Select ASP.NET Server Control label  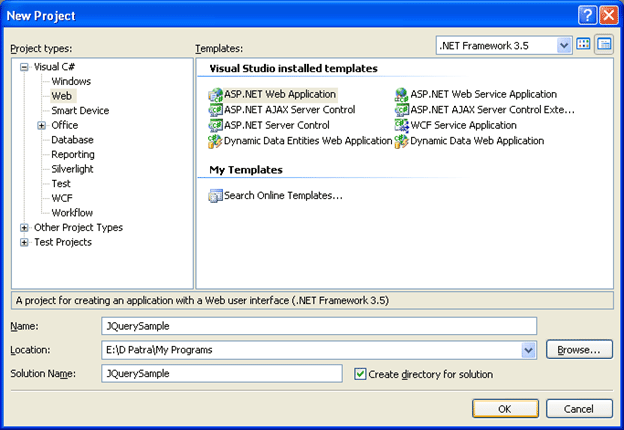tap(277, 125)
